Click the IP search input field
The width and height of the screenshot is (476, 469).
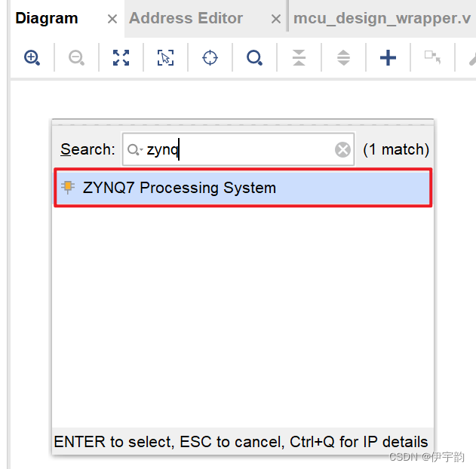pyautogui.click(x=238, y=149)
